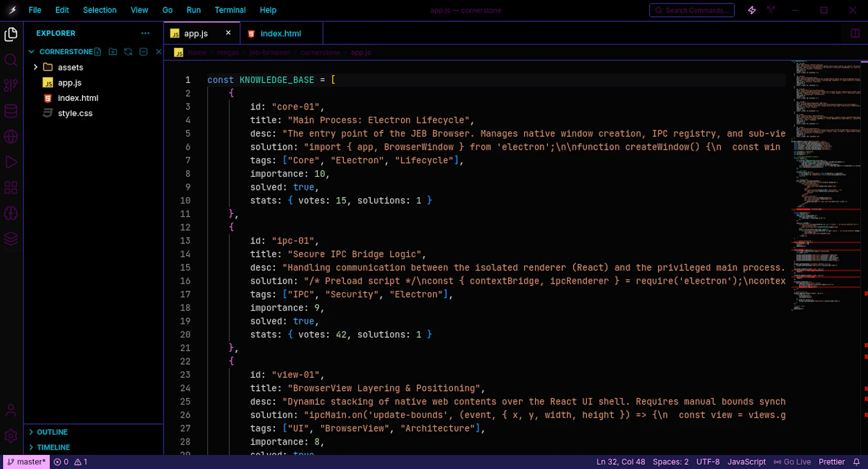Open app.js in the explorer tree
The image size is (868, 469).
point(69,83)
